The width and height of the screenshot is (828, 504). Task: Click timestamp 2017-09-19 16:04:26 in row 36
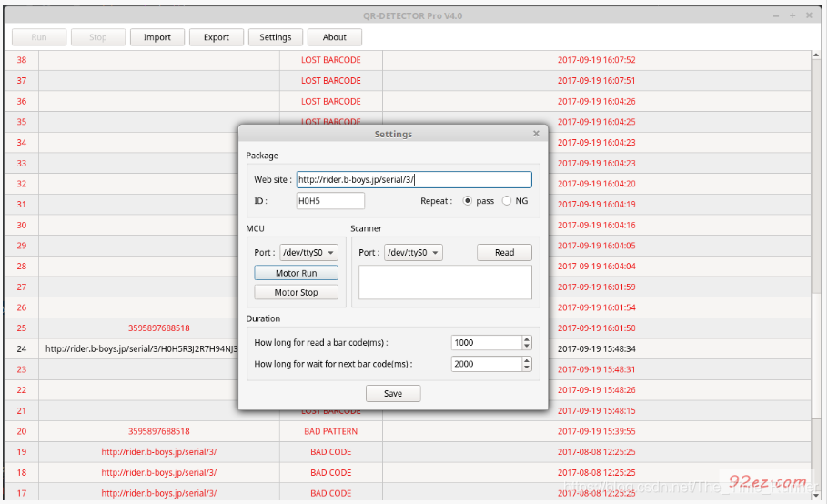point(597,101)
